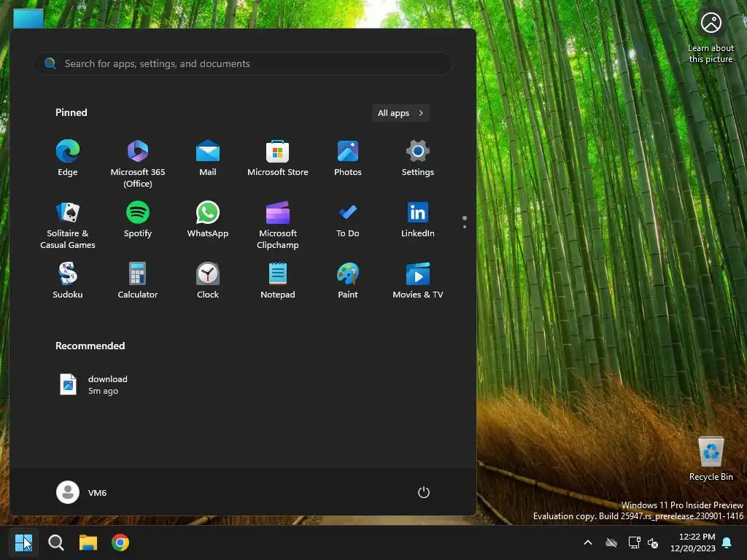This screenshot has width=747, height=560.
Task: Open Edge from pinned apps
Action: (68, 158)
